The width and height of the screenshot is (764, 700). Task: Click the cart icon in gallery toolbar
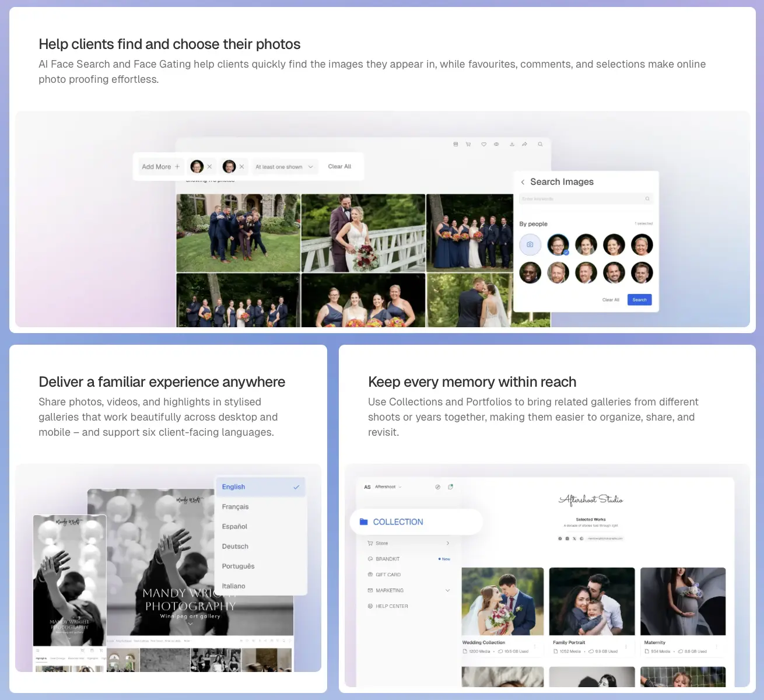pos(468,144)
